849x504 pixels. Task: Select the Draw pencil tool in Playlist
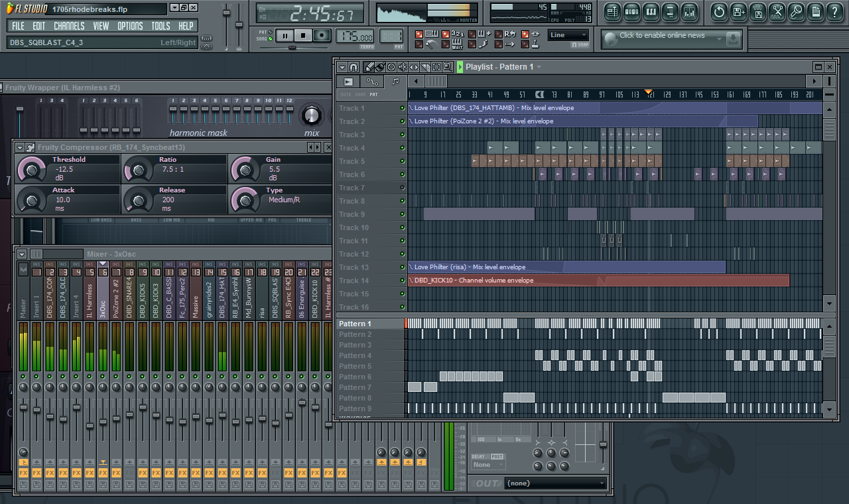click(x=369, y=67)
